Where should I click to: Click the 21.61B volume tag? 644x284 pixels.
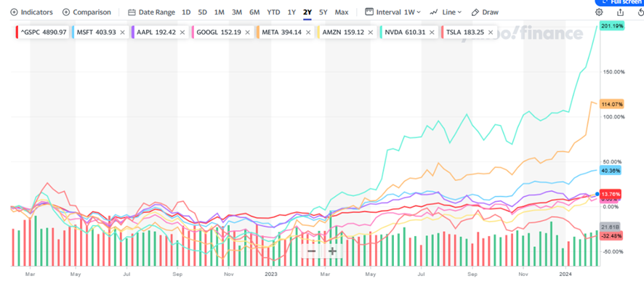click(610, 227)
